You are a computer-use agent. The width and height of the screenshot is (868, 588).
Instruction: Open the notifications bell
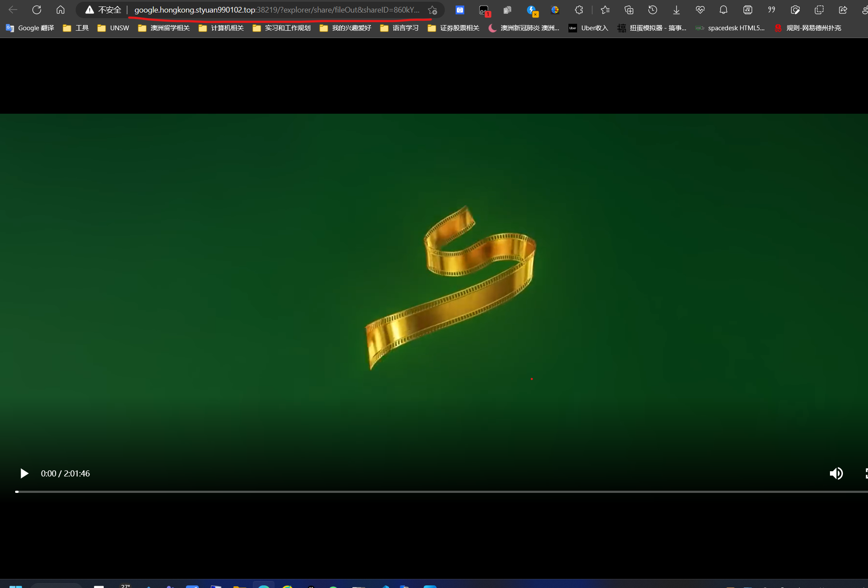tap(723, 10)
